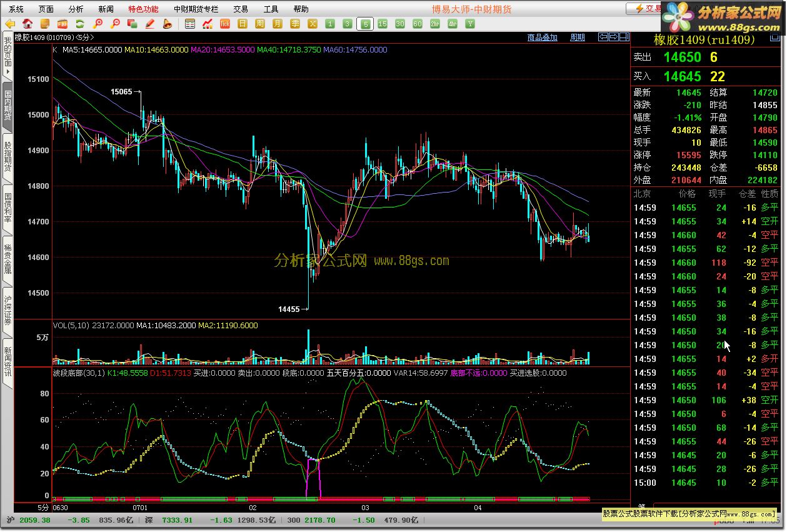Open the 工具 menu
787x532 pixels.
tap(271, 9)
